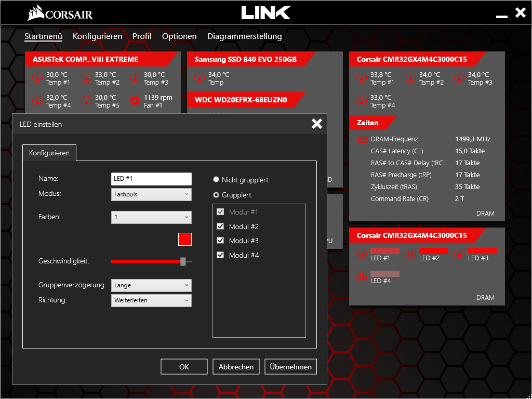Click the Zykluszeit (tRAS) row label

click(x=394, y=187)
